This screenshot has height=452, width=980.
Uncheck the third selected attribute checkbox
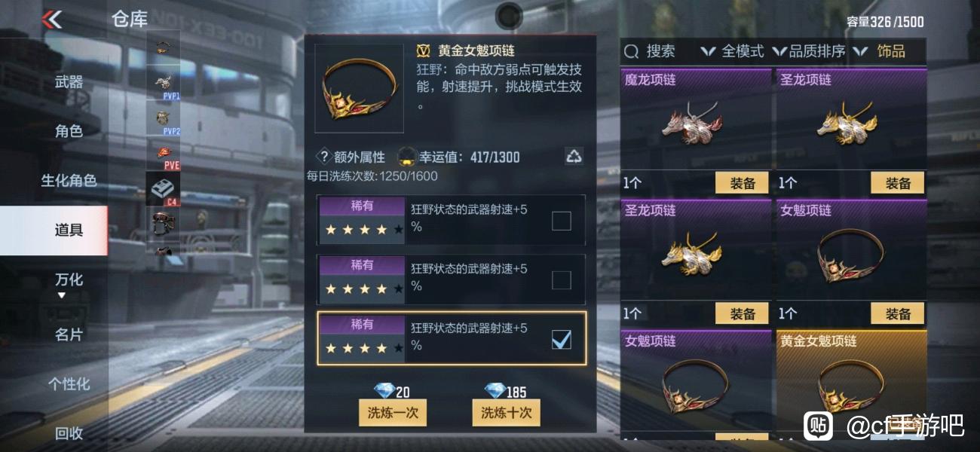(562, 340)
